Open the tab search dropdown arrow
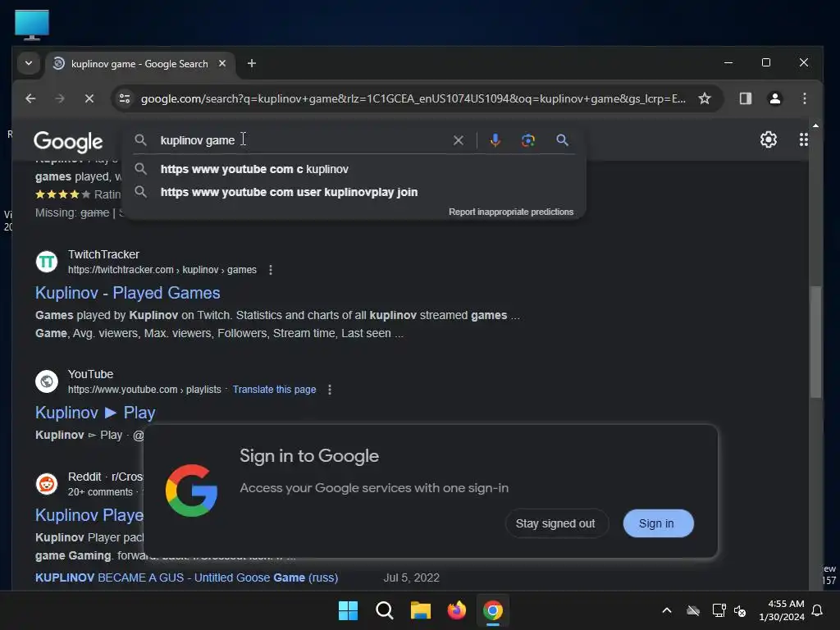The width and height of the screenshot is (840, 630). point(29,63)
